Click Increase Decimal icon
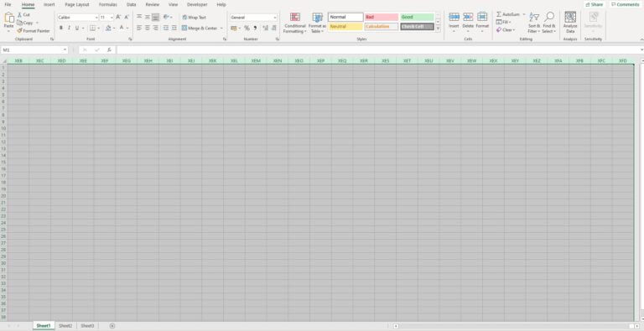Viewport: 644px width, 331px height. click(x=265, y=28)
